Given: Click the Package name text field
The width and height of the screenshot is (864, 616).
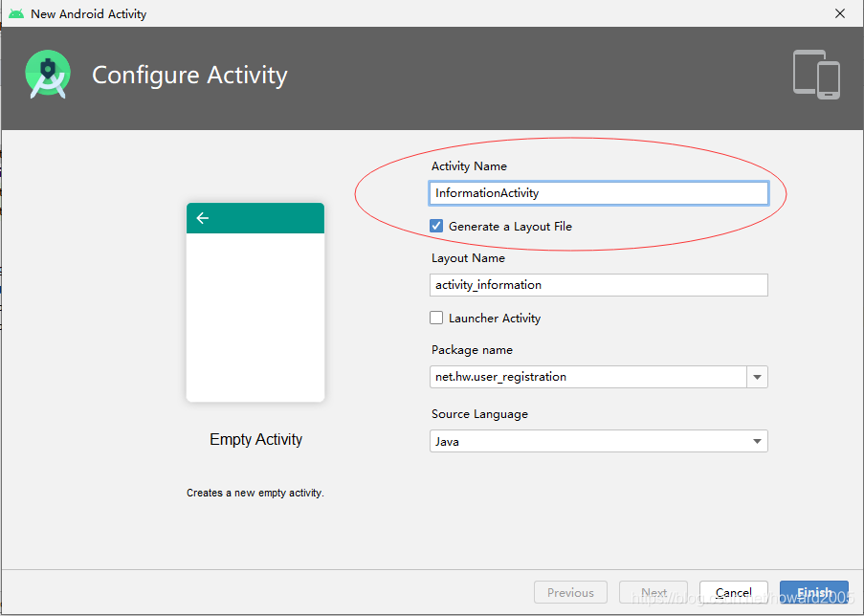Looking at the screenshot, I should tap(587, 377).
